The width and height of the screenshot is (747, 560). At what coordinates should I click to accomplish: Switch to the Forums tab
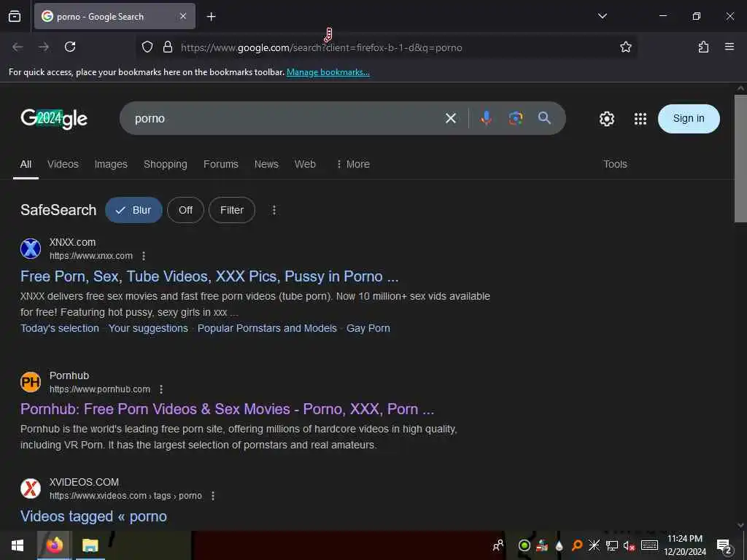tap(220, 164)
